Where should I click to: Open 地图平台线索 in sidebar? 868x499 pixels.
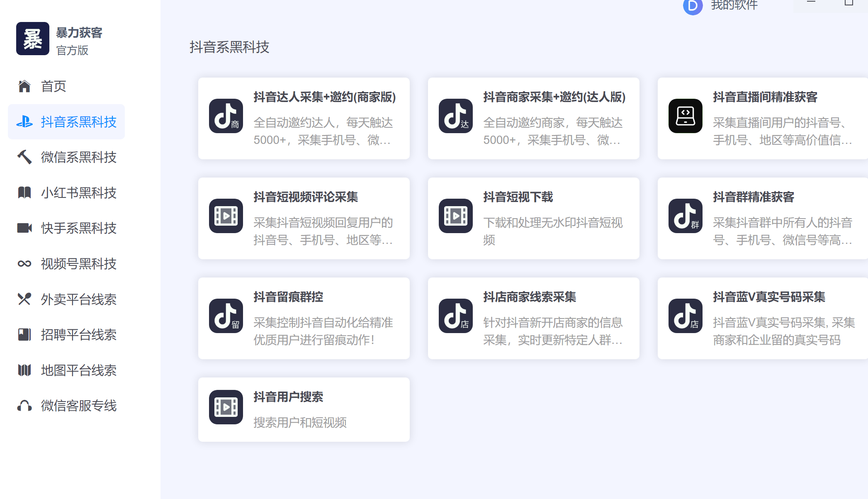(x=66, y=370)
